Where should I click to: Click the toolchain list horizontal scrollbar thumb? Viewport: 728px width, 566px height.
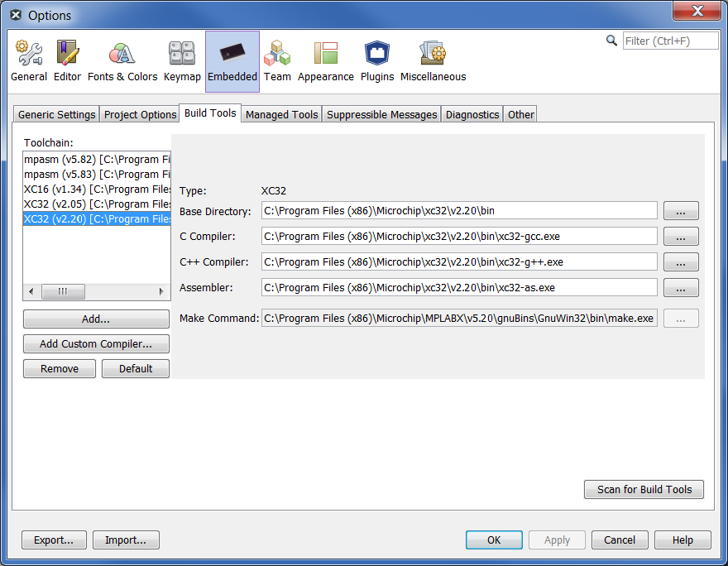[63, 291]
